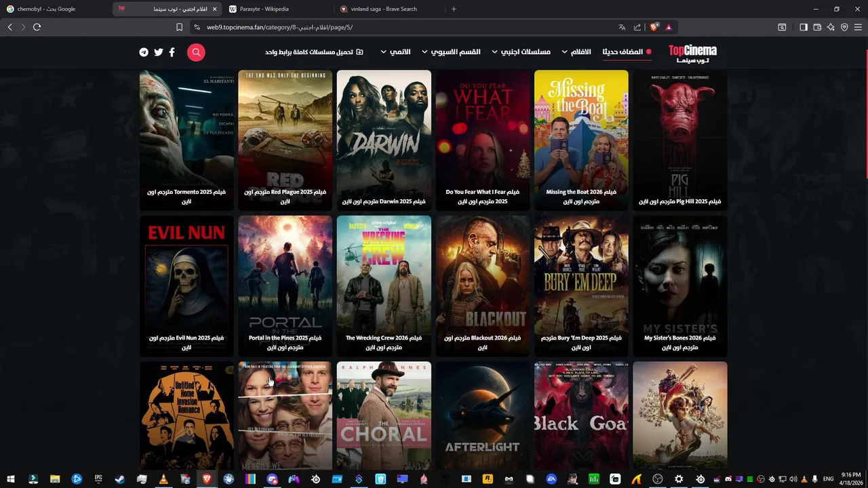Open the taskbar clock showing 9:16 PM
This screenshot has height=488, width=868.
tap(851, 479)
